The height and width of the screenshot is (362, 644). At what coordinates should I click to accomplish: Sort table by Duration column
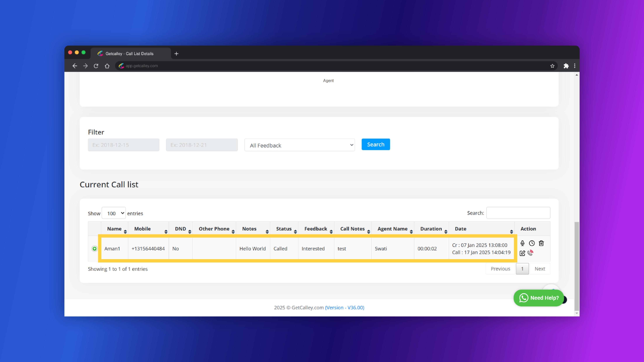pyautogui.click(x=432, y=229)
